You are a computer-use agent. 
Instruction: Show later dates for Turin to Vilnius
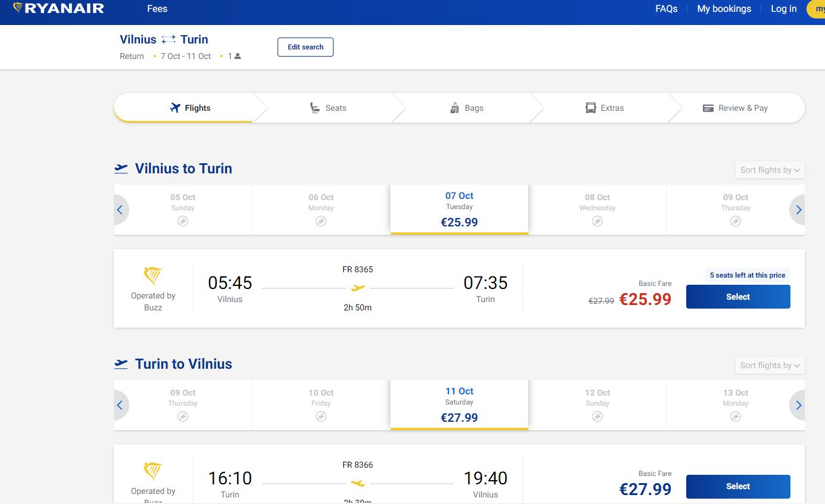click(798, 405)
